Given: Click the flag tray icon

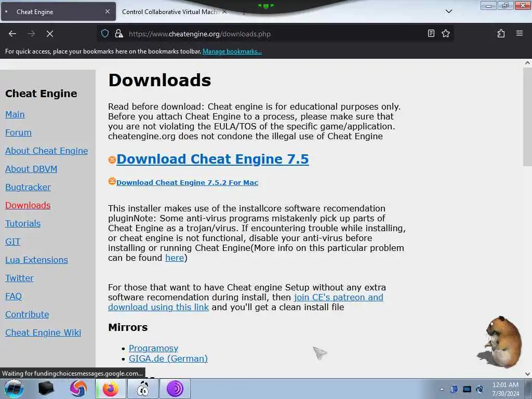Looking at the screenshot, I should point(454,389).
